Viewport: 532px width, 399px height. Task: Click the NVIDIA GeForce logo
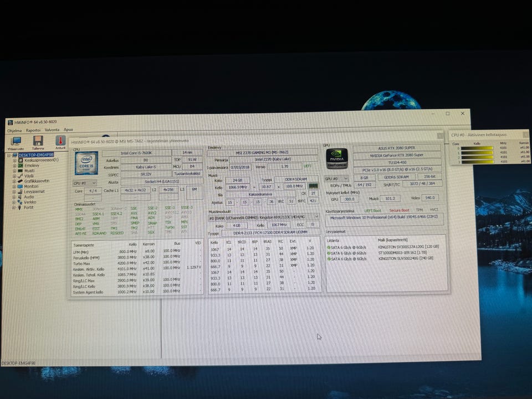[x=336, y=159]
